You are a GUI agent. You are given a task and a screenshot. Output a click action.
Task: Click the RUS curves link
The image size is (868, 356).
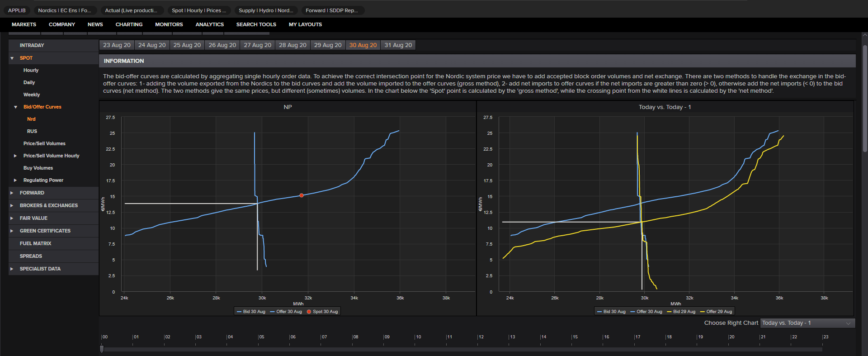(x=32, y=131)
